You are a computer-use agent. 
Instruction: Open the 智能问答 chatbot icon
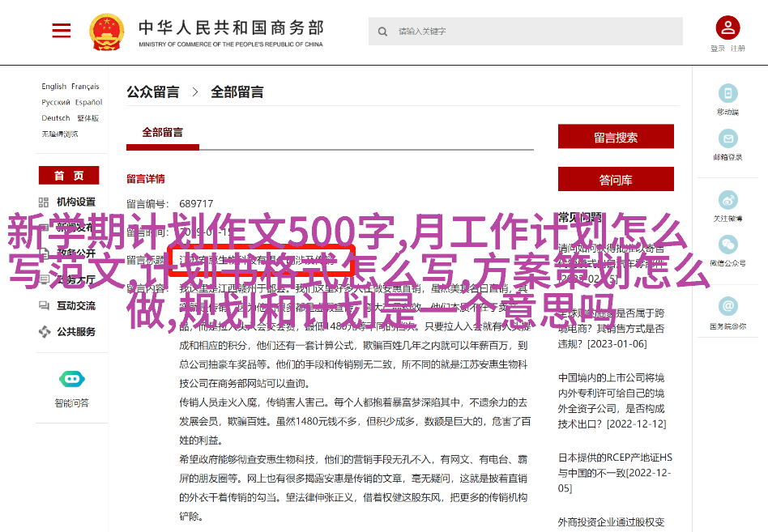click(72, 379)
